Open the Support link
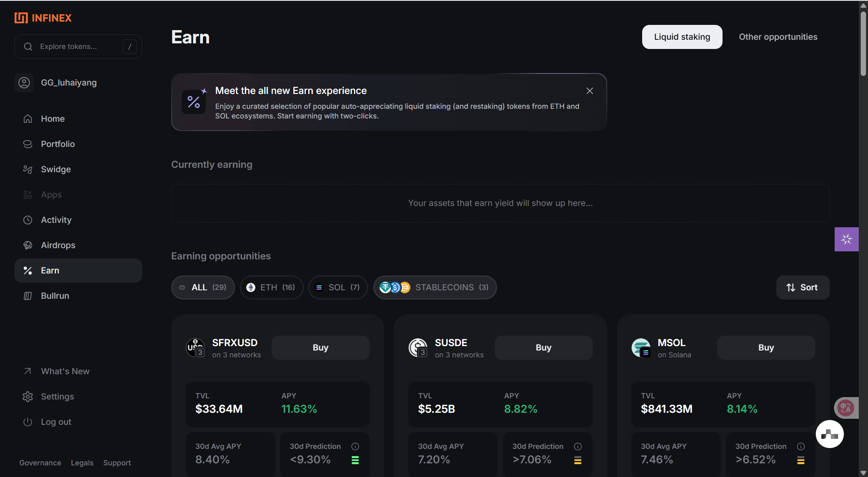The width and height of the screenshot is (868, 477). coord(117,463)
